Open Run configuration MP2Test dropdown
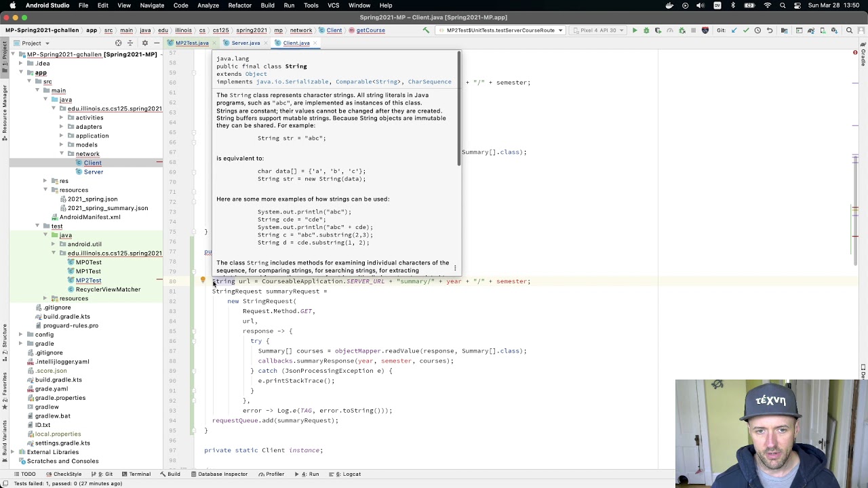 [500, 30]
